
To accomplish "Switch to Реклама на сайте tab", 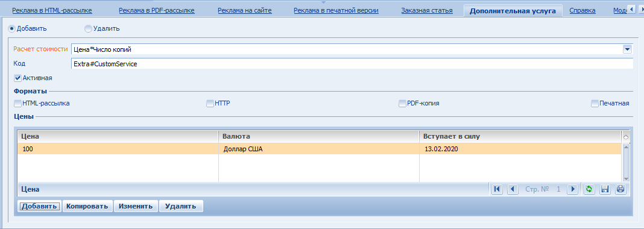I will [245, 10].
